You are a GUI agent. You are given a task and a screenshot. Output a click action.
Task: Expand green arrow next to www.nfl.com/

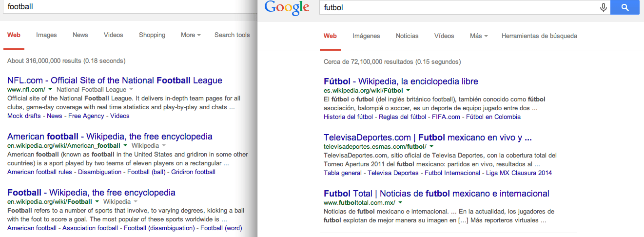pyautogui.click(x=50, y=90)
